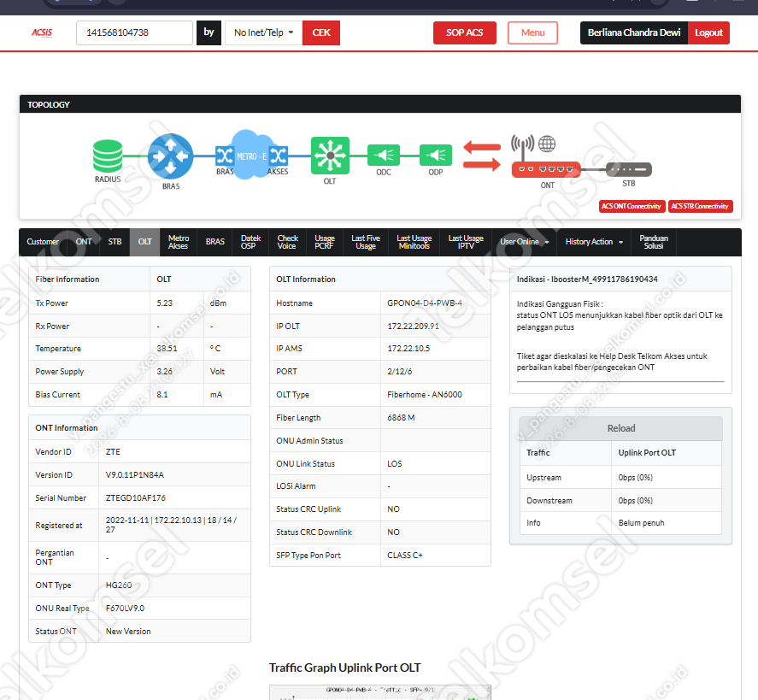
Task: Click ONU Link Status value LOS
Action: (x=395, y=464)
